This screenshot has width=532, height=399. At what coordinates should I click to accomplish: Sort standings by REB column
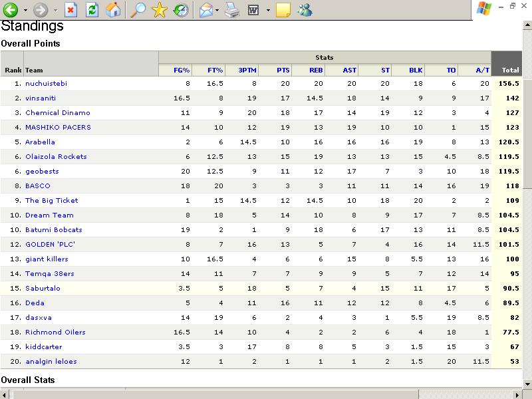tap(316, 70)
